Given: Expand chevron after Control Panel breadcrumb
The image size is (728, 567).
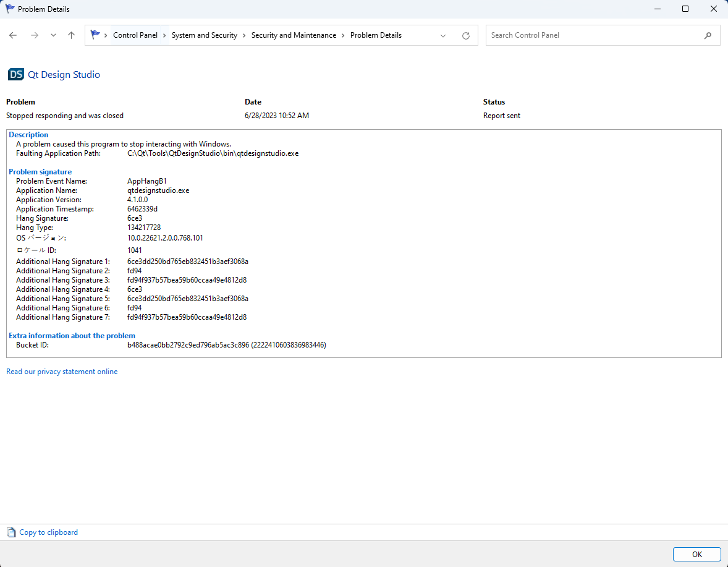Looking at the screenshot, I should coord(164,35).
